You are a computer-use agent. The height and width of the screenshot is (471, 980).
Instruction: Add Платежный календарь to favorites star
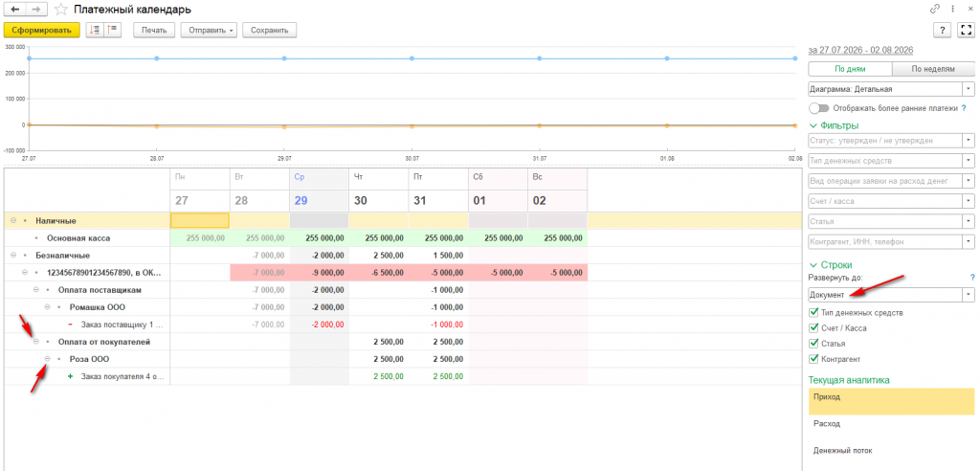coord(60,10)
